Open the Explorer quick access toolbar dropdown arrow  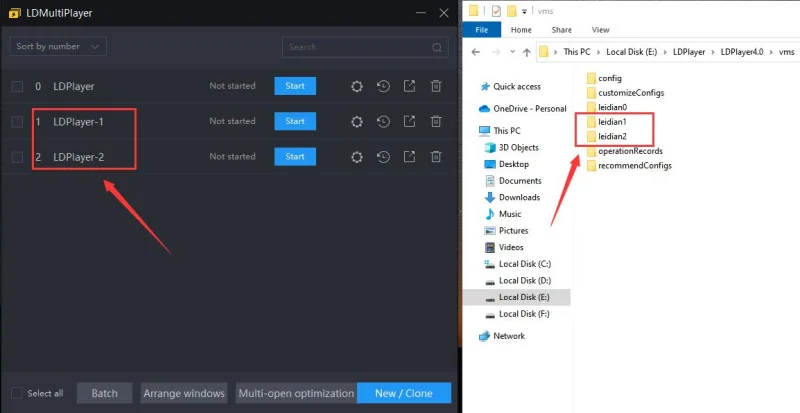click(524, 11)
